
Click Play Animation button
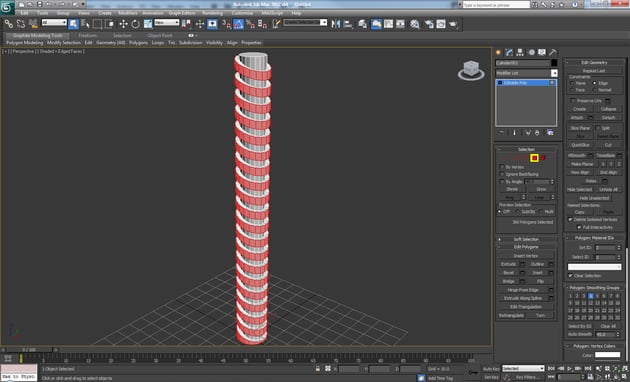coord(569,368)
